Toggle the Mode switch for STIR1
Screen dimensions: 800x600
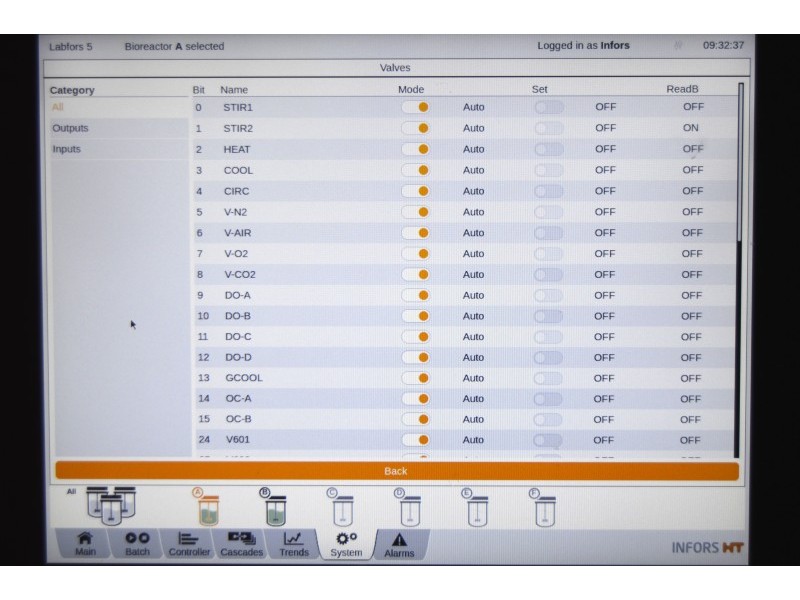415,107
